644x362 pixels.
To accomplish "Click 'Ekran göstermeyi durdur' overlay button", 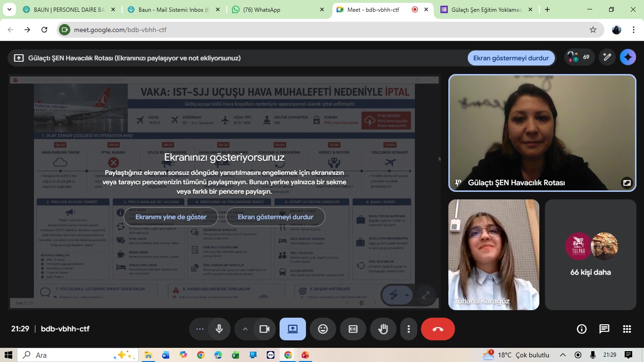I will coord(275,217).
